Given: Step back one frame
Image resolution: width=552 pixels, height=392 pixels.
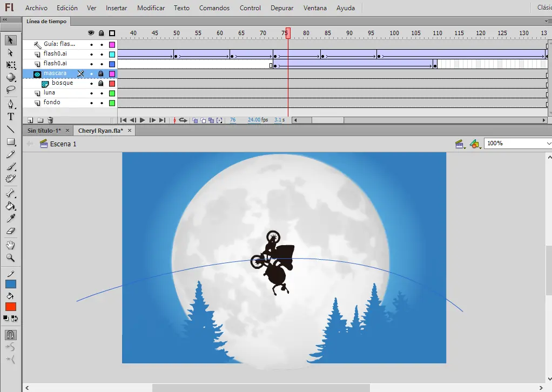Looking at the screenshot, I should 133,120.
